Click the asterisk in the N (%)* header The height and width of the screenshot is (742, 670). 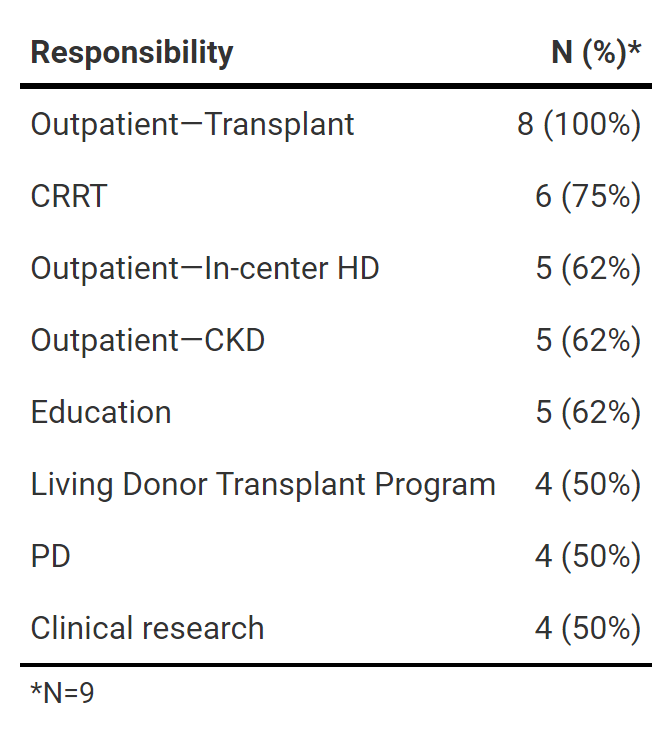pos(634,46)
